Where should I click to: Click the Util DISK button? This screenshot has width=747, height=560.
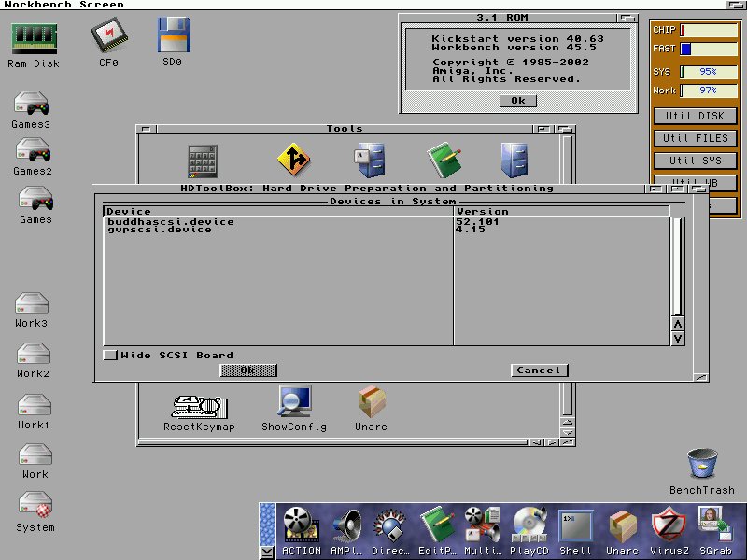(695, 116)
